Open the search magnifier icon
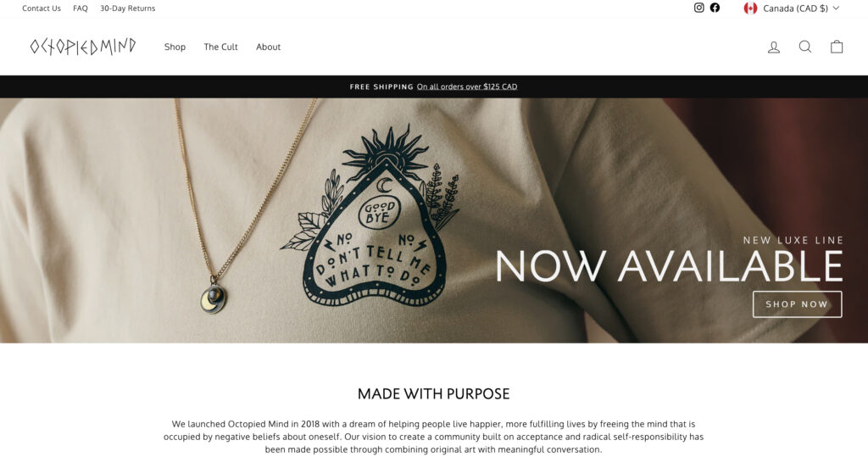 pos(805,47)
